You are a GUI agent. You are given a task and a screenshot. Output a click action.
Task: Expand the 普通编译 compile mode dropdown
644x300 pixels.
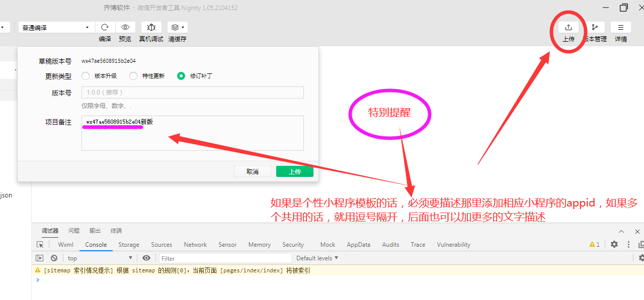click(56, 27)
